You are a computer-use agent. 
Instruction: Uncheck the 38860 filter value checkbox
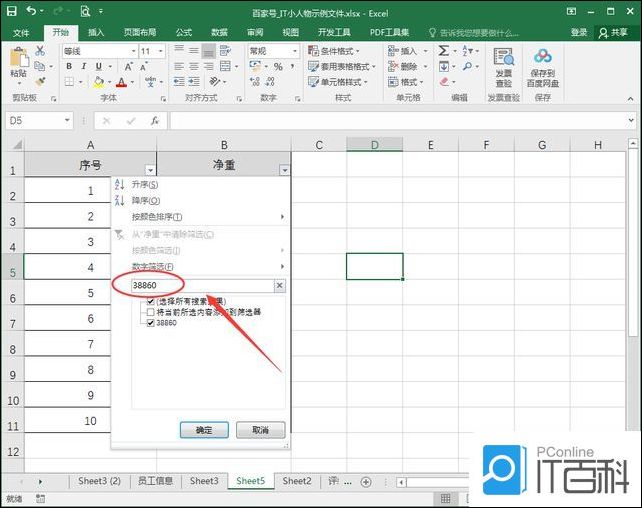click(x=151, y=323)
